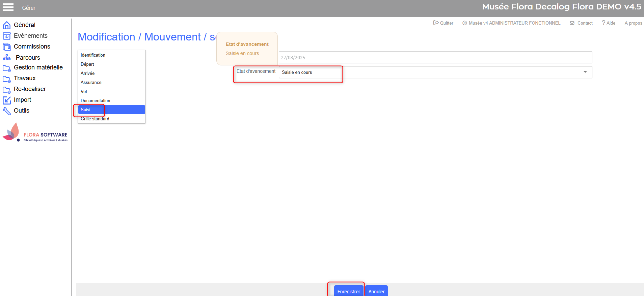Click the Evènements archive icon
The height and width of the screenshot is (296, 644).
7,36
